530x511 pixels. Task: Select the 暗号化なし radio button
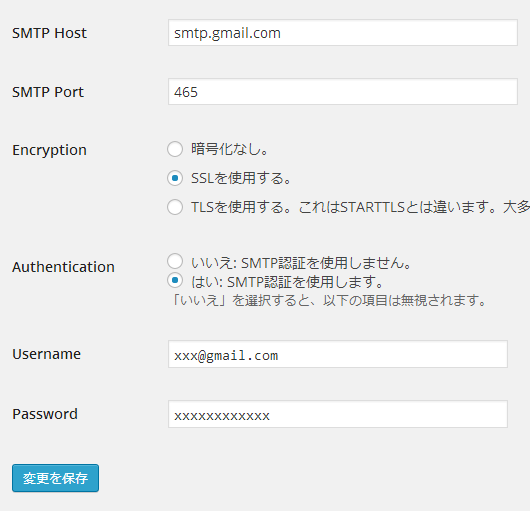175,149
